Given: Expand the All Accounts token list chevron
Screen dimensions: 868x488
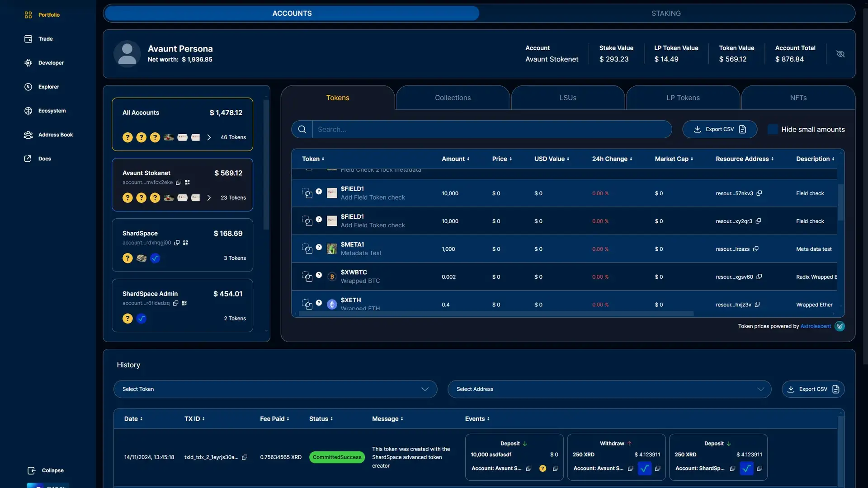Looking at the screenshot, I should pyautogui.click(x=209, y=137).
